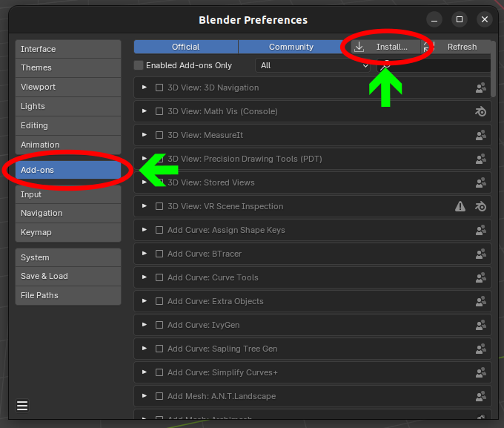Click the Install add-on download icon

359,47
